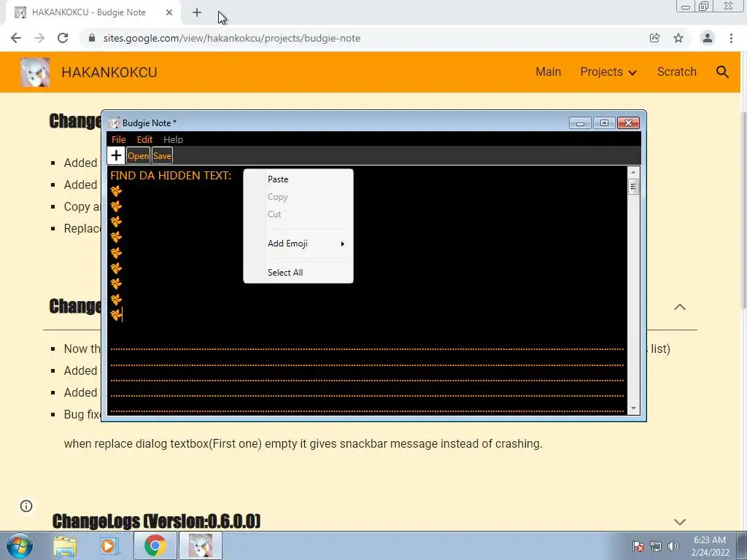
Task: Choose Copy from the context menu
Action: pyautogui.click(x=298, y=197)
